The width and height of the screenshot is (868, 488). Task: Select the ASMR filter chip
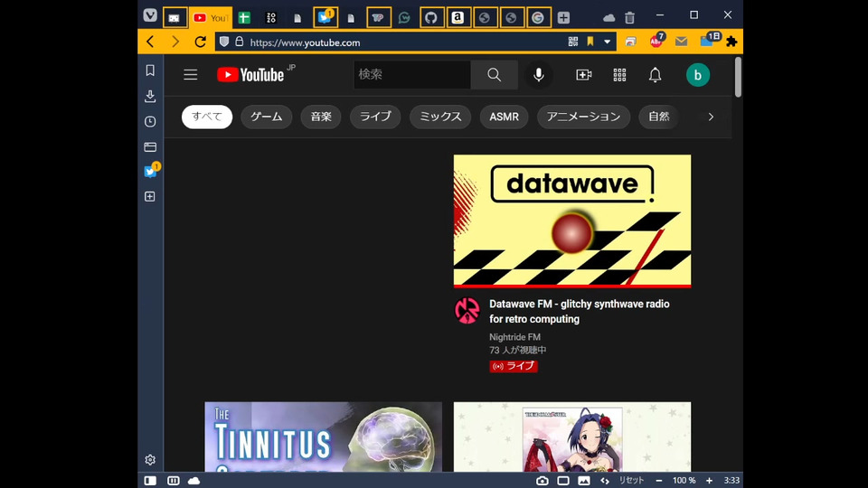(504, 117)
